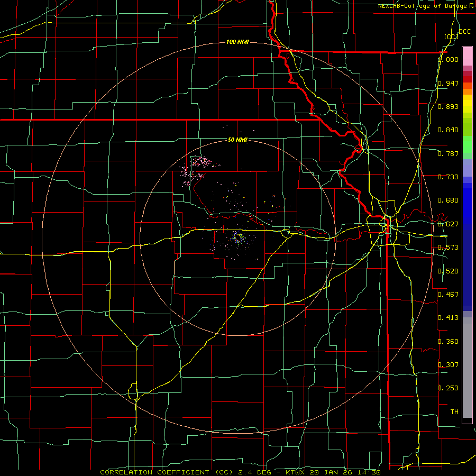Click the 0.627 color scale value
This screenshot has height=476, width=476.
coord(448,224)
